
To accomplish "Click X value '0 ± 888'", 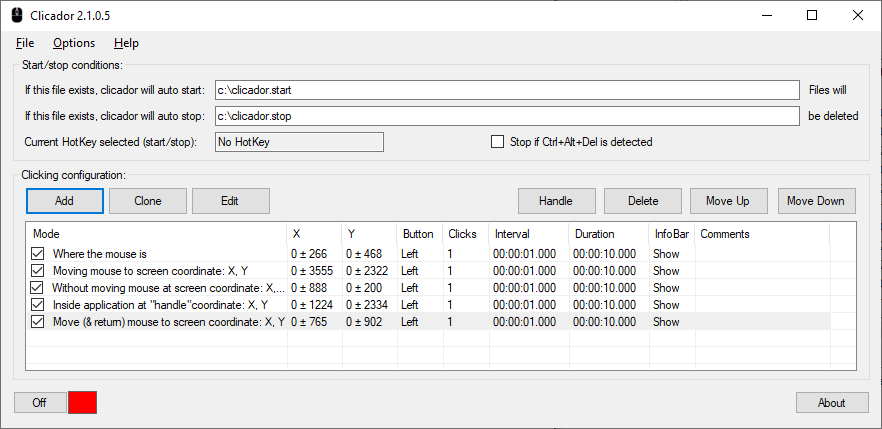I will pyautogui.click(x=309, y=288).
